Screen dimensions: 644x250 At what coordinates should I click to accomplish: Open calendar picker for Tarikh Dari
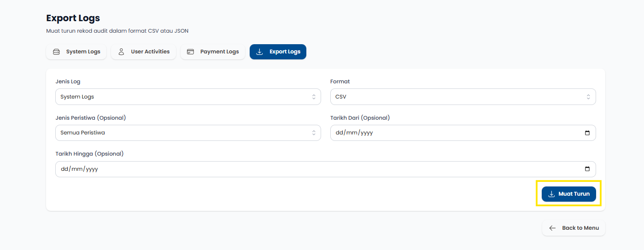(x=587, y=133)
